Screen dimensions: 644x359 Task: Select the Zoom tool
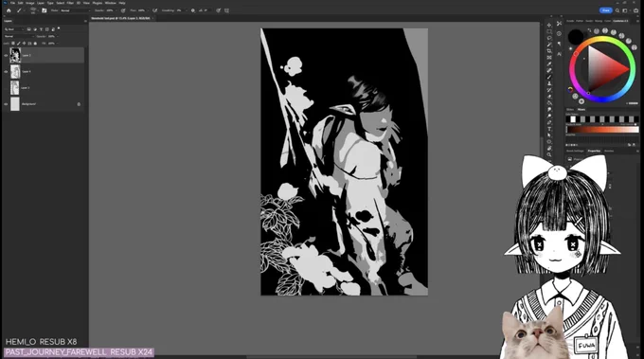coord(549,154)
